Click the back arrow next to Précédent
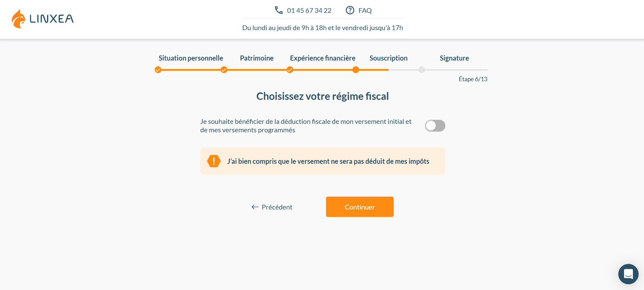 [254, 207]
